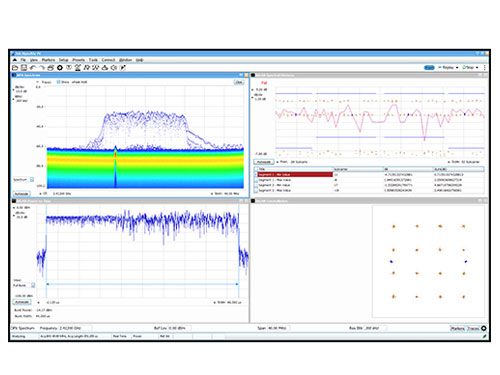The height and width of the screenshot is (375, 500).
Task: Click the four-arrows toolbar icon left of the flask
Action: pyautogui.click(x=96, y=68)
